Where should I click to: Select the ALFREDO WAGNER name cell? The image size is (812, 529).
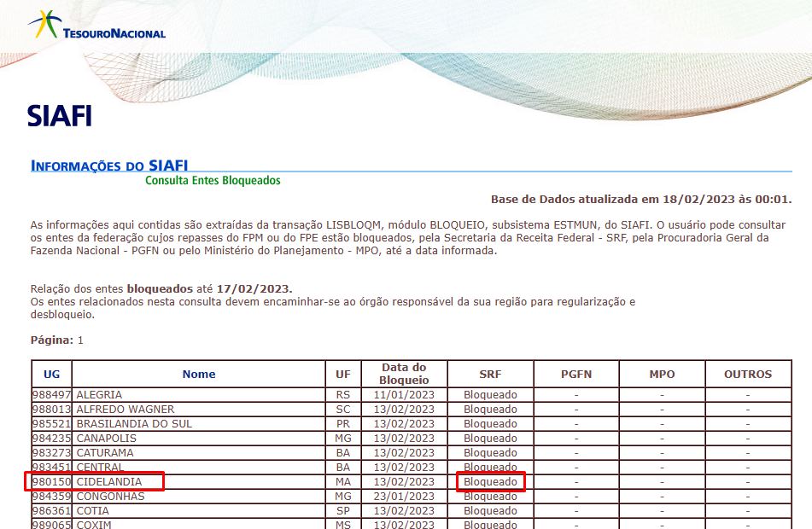point(119,410)
